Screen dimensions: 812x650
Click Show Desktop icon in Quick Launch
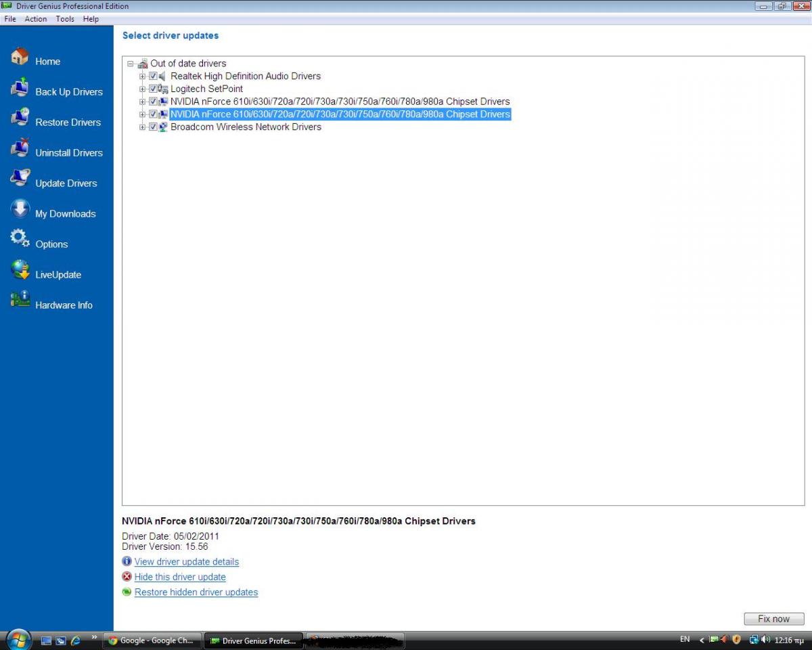click(x=47, y=640)
